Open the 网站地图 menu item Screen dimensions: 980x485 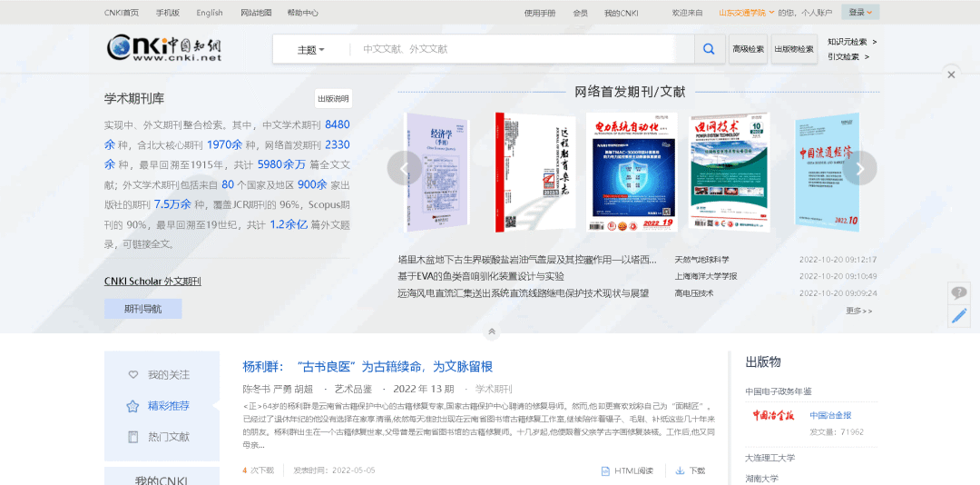(256, 13)
